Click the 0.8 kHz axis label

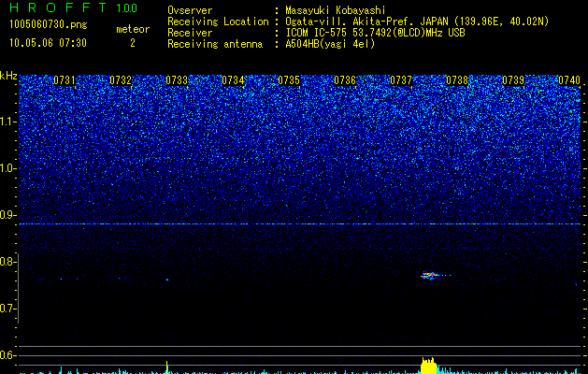tap(8, 262)
